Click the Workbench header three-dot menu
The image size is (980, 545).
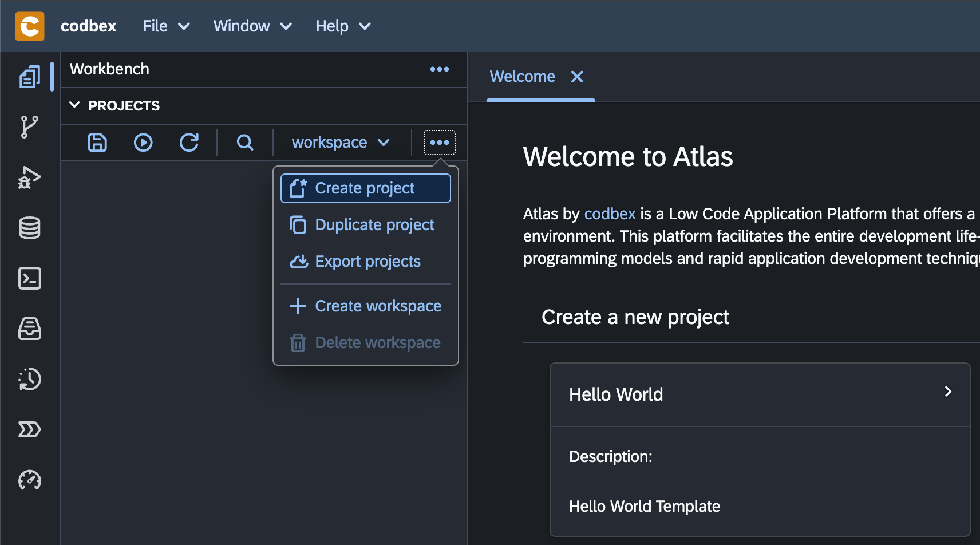point(440,69)
